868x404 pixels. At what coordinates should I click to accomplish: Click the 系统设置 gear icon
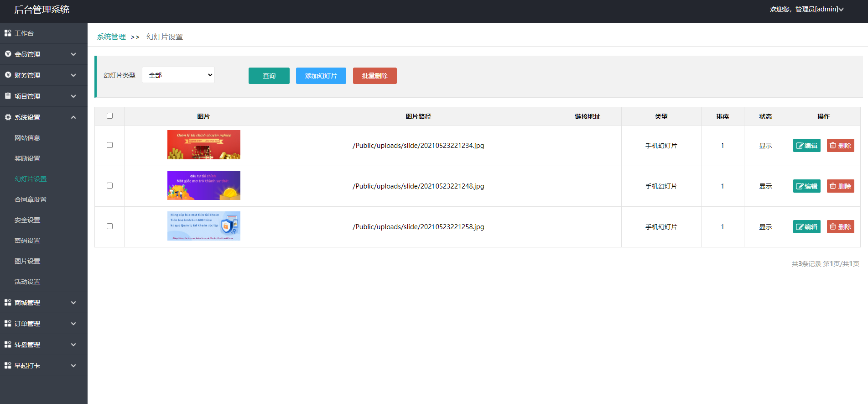pyautogui.click(x=8, y=117)
